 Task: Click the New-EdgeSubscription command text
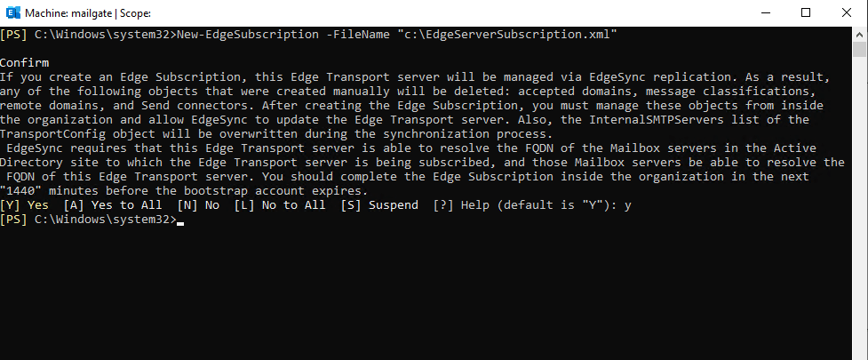(248, 35)
